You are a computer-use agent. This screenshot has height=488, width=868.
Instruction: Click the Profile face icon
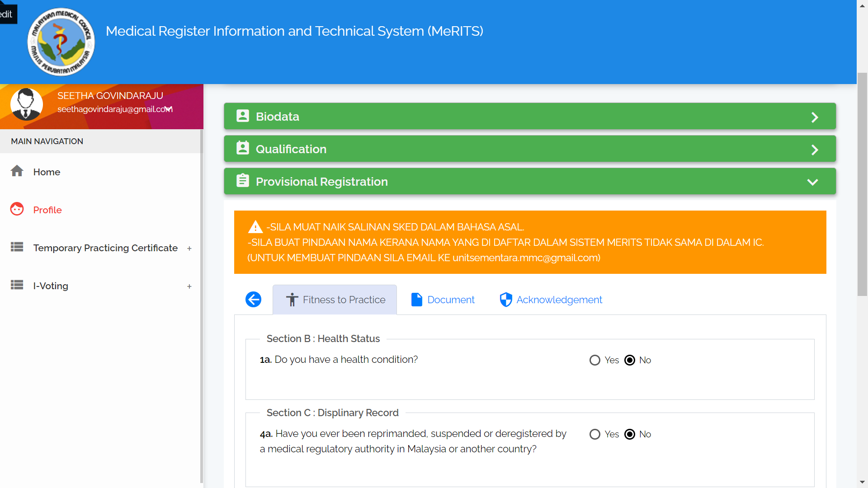coord(17,209)
